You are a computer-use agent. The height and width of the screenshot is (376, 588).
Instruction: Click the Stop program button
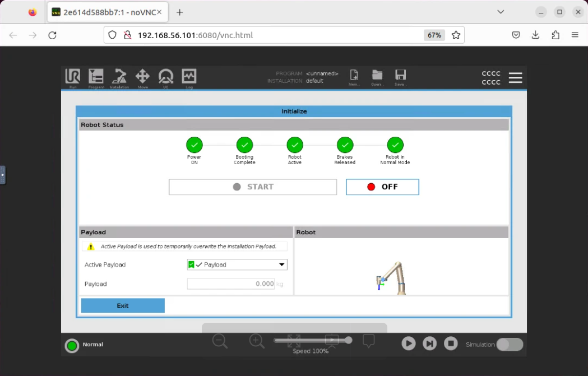tap(451, 343)
